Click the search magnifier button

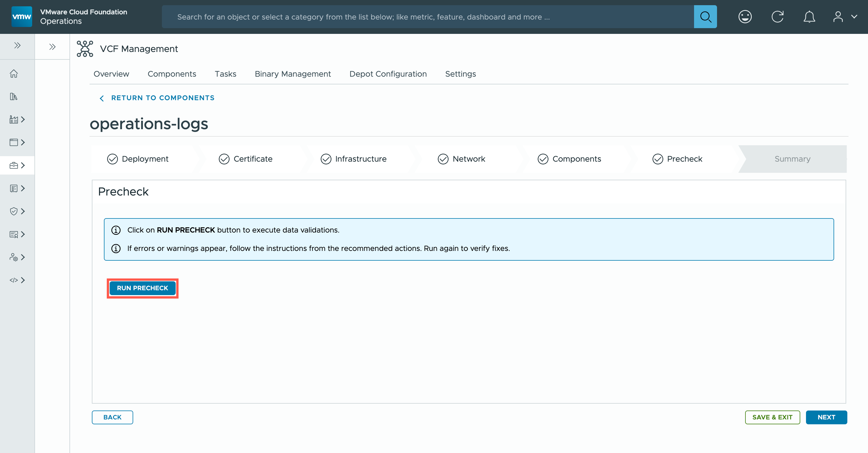pos(705,17)
